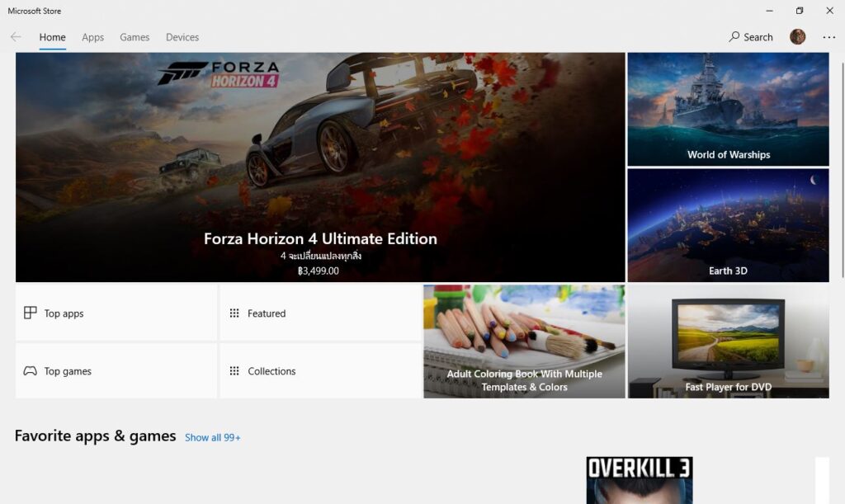Click the Favorite apps & games heading

coord(96,436)
